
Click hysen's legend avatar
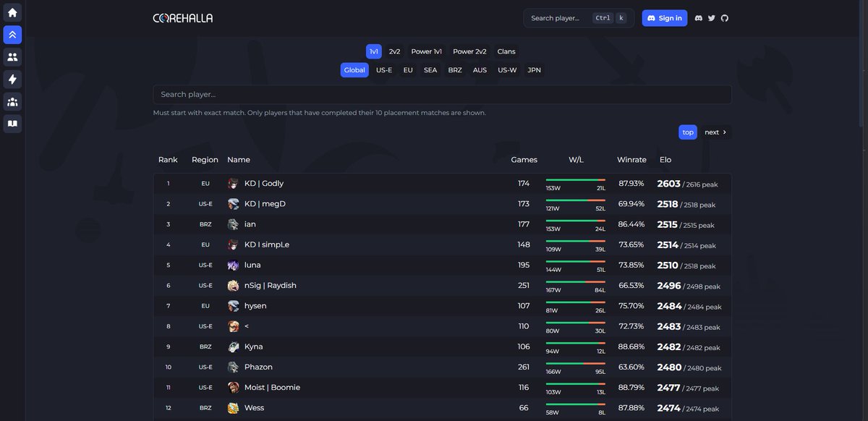(233, 306)
